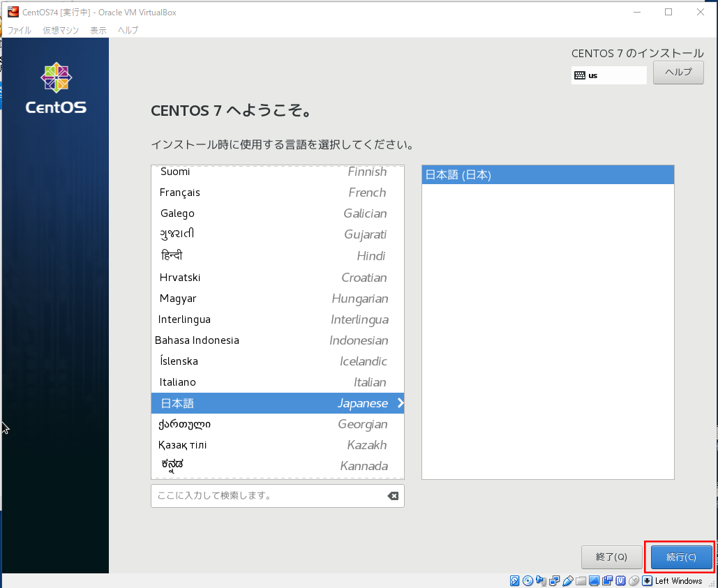Viewport: 718px width, 588px height.
Task: Click the 続行(C) continue button
Action: click(681, 557)
